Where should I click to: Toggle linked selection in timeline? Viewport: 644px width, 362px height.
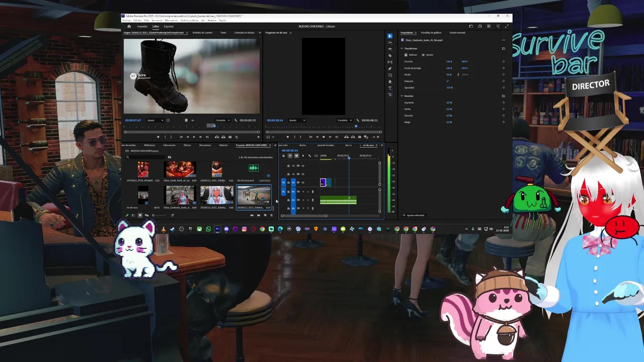296,156
